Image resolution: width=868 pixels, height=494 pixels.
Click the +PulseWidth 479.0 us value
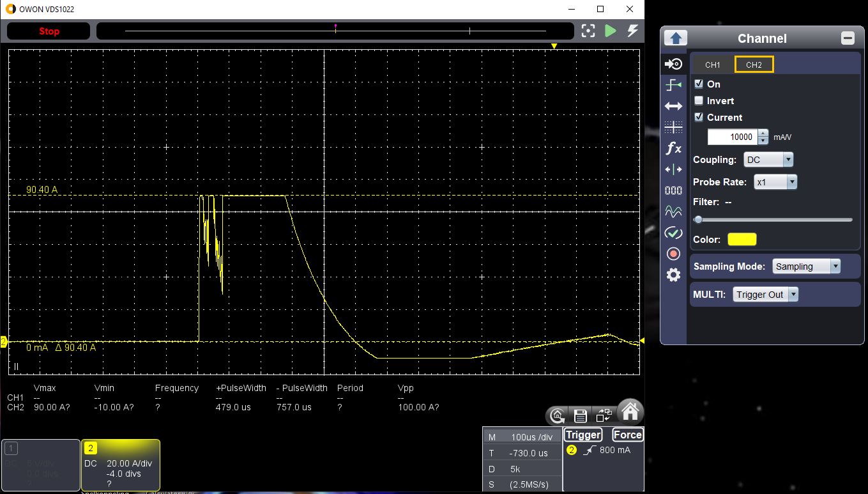pos(233,407)
